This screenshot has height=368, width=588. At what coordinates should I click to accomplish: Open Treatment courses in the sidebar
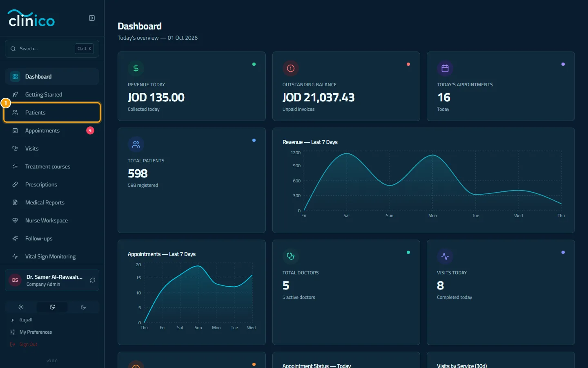(x=52, y=166)
